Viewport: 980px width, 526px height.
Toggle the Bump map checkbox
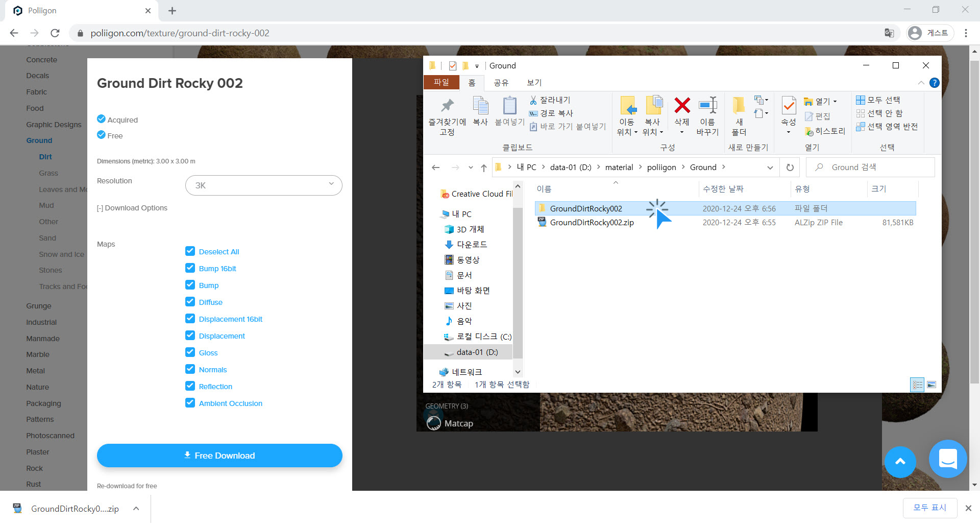190,284
